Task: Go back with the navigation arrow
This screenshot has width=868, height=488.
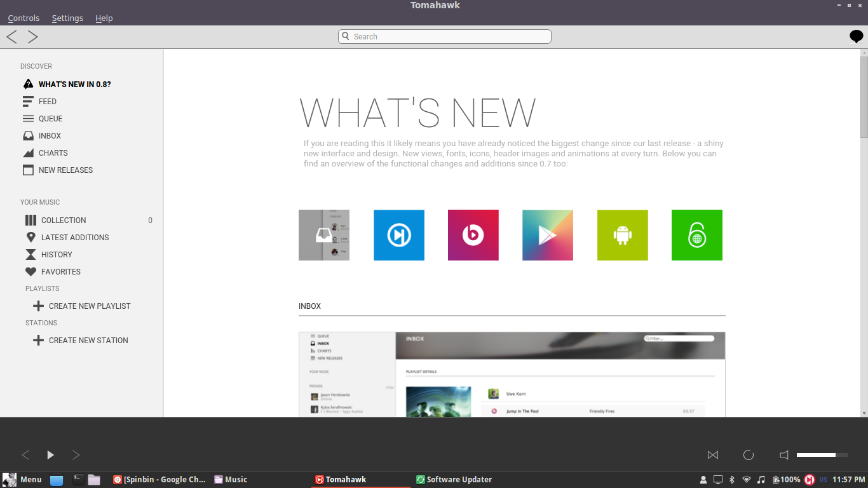Action: click(x=11, y=37)
